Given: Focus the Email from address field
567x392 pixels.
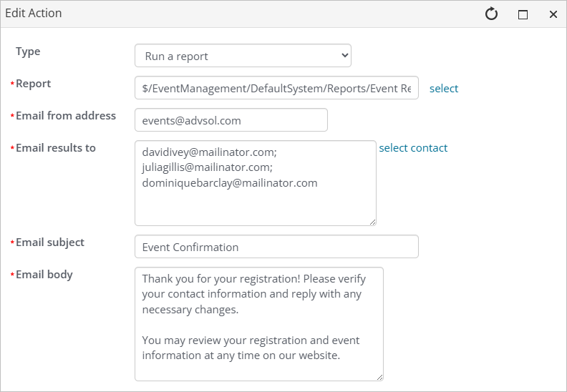Looking at the screenshot, I should click(x=231, y=120).
